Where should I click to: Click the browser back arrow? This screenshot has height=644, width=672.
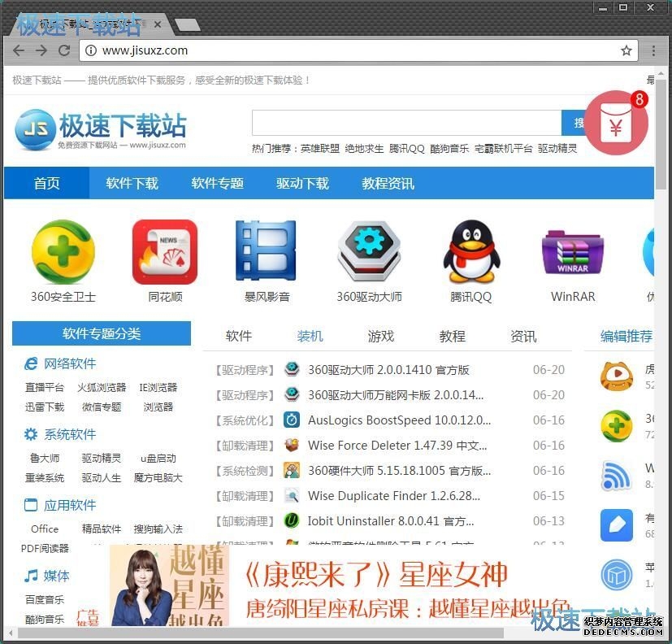coord(19,50)
